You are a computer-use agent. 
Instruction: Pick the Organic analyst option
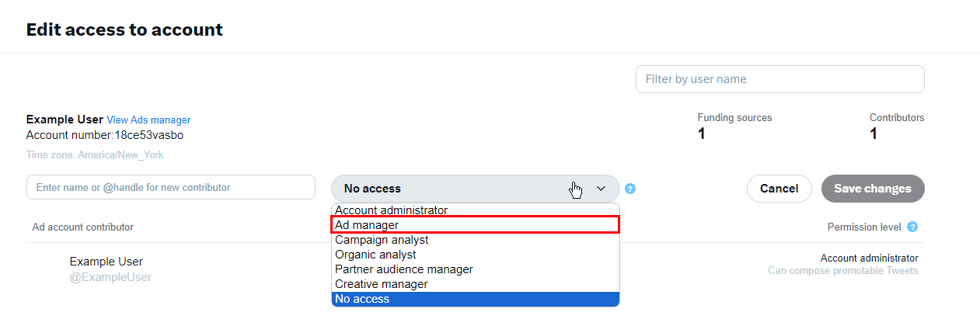375,255
